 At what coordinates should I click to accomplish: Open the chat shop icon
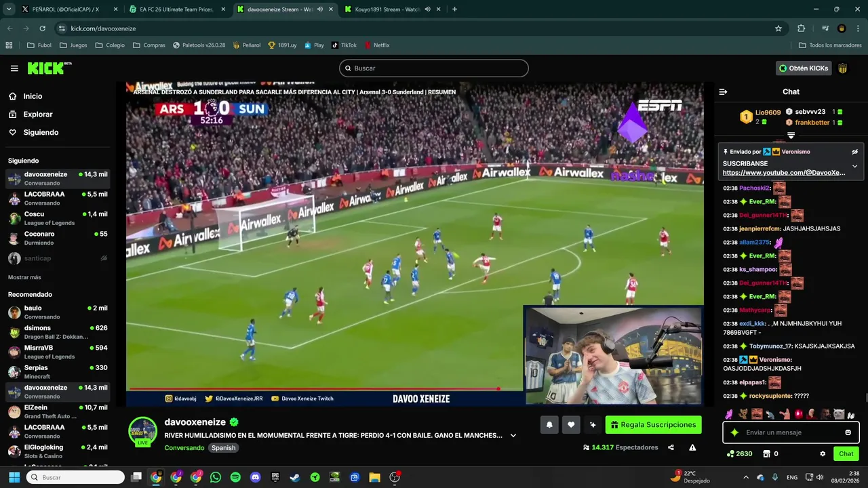point(767,454)
